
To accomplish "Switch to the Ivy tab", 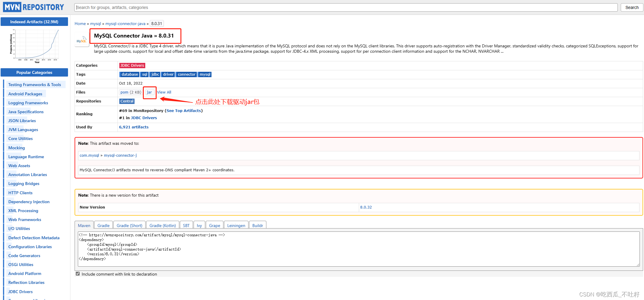I will coord(199,226).
